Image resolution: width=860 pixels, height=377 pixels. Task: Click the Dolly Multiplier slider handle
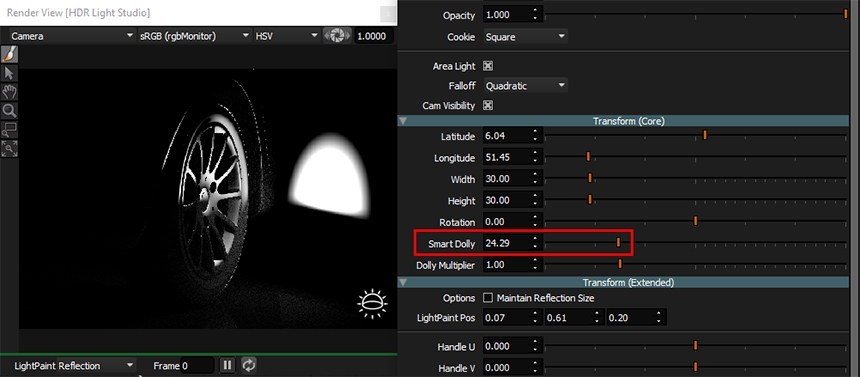[x=620, y=264]
